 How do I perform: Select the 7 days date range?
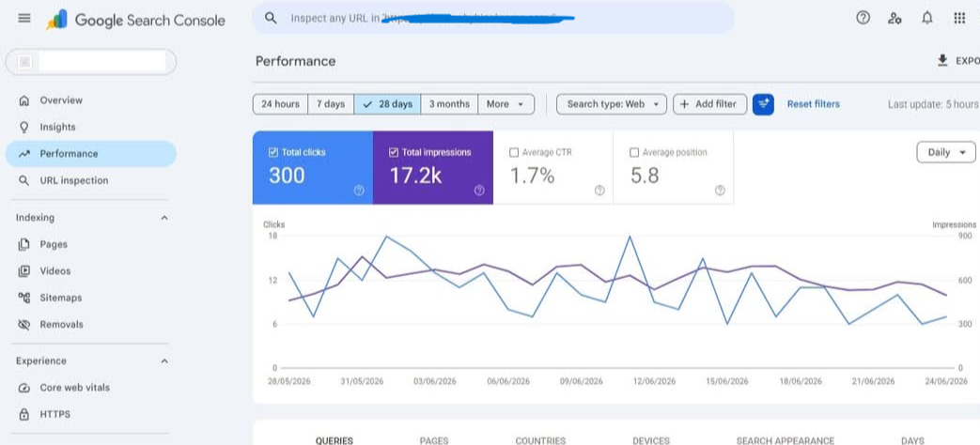(331, 104)
